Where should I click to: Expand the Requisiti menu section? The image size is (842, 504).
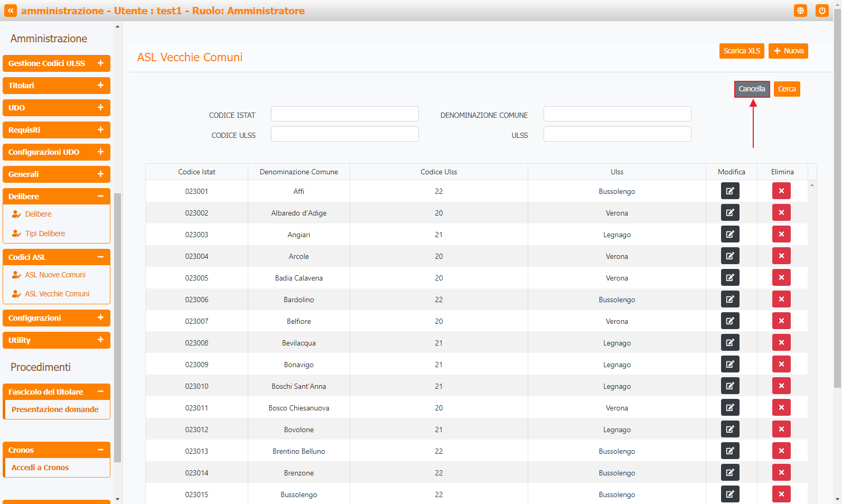[x=100, y=130]
